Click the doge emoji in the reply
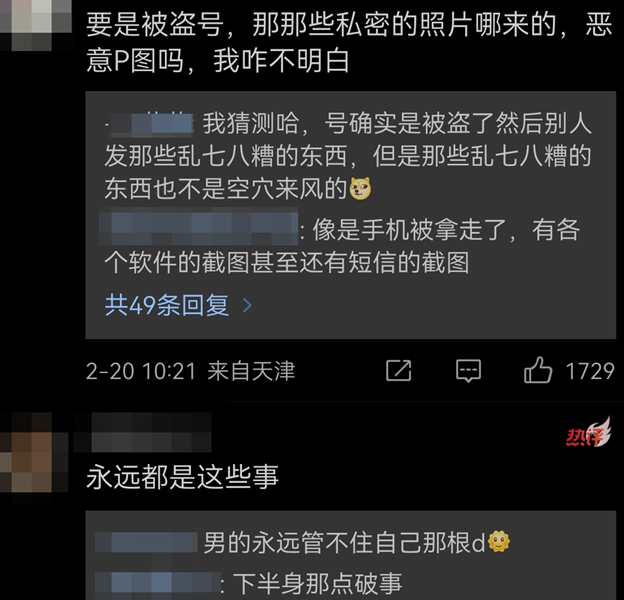 point(361,189)
